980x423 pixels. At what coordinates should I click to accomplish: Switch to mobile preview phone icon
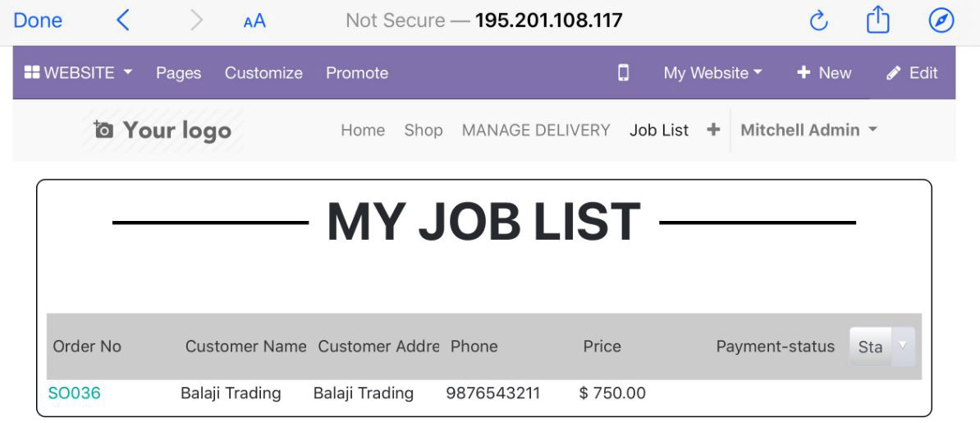623,73
